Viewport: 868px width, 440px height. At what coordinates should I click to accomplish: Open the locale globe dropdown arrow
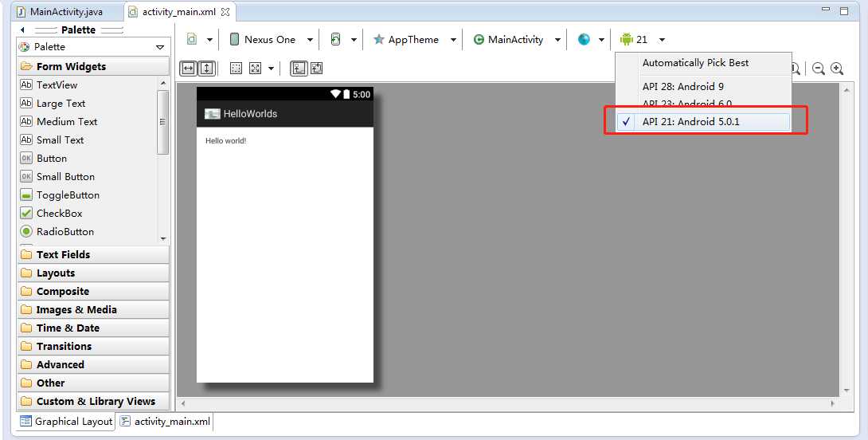pos(601,40)
